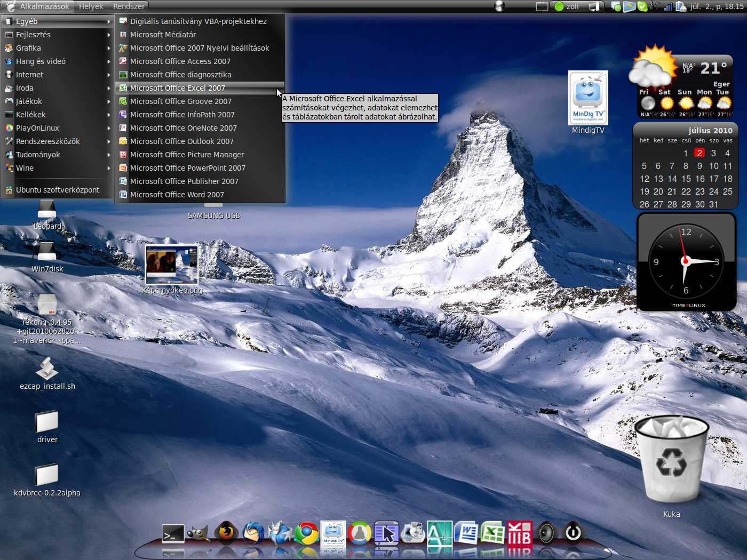Screen dimensions: 747x560
Task: Expand the Wine submenu
Action: coord(58,168)
